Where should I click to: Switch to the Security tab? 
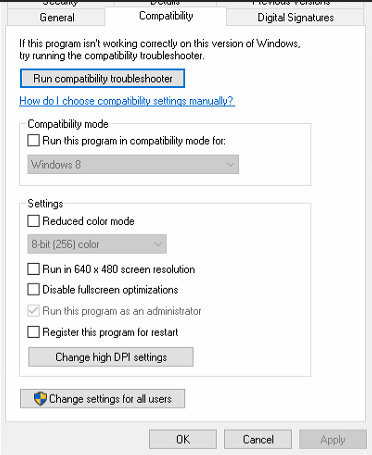61,3
